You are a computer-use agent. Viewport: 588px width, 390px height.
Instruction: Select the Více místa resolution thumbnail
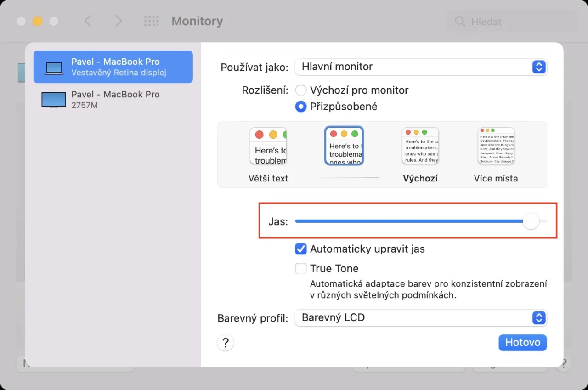tap(496, 146)
